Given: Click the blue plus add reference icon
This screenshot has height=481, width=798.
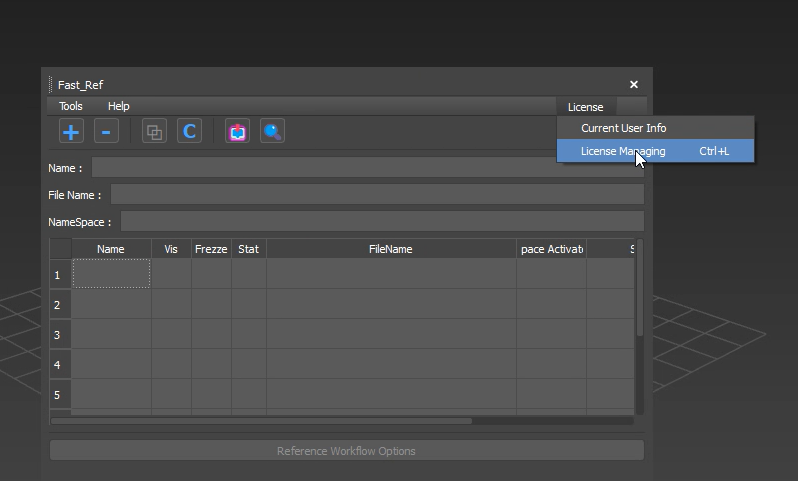Looking at the screenshot, I should pyautogui.click(x=71, y=131).
